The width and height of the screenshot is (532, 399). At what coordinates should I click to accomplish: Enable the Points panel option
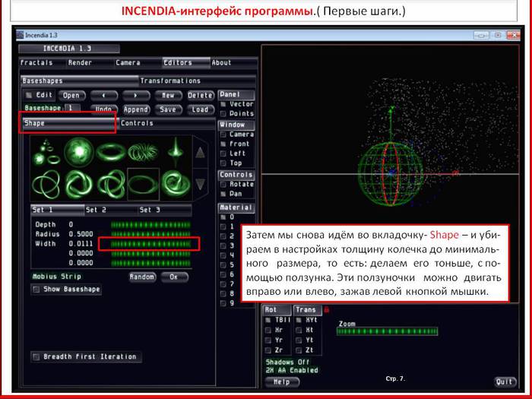click(223, 114)
